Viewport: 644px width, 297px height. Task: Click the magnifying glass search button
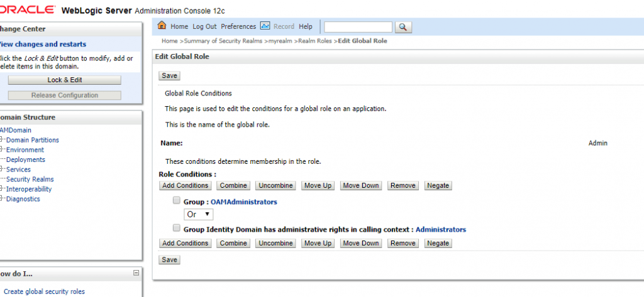[x=403, y=27]
